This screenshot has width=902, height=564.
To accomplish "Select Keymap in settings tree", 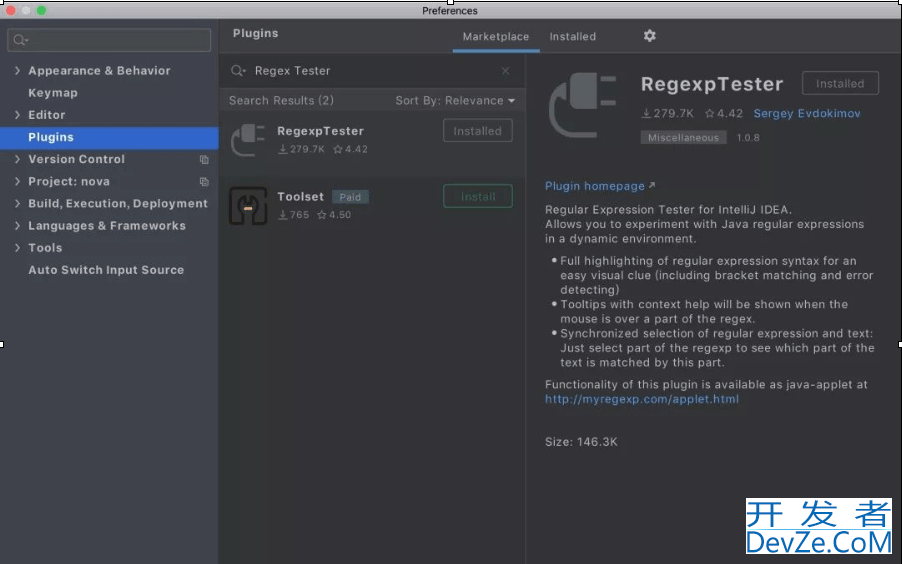I will (x=53, y=93).
